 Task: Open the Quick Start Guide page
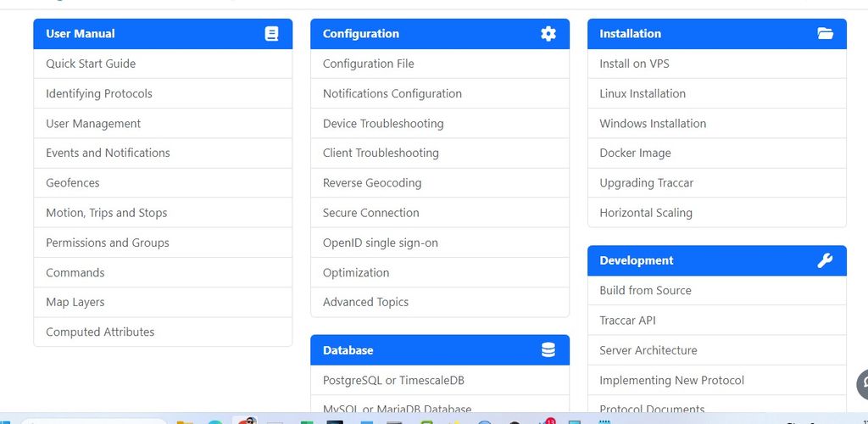[163, 64]
